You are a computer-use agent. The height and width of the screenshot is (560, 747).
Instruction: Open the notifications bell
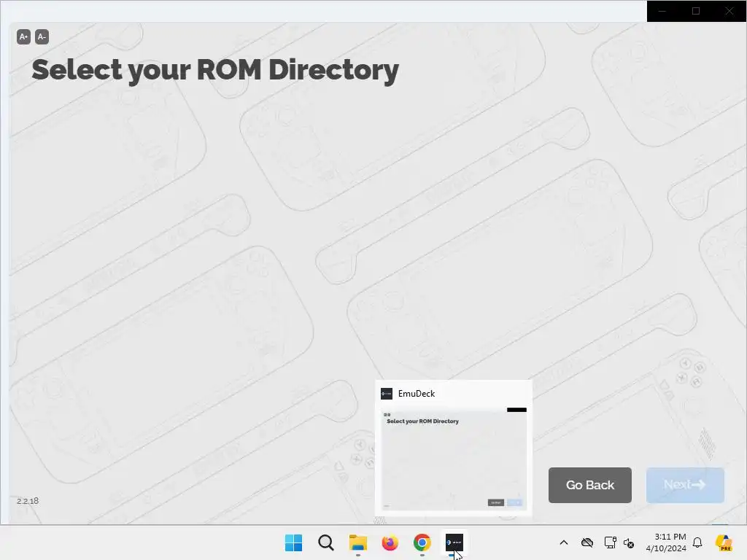tap(697, 542)
